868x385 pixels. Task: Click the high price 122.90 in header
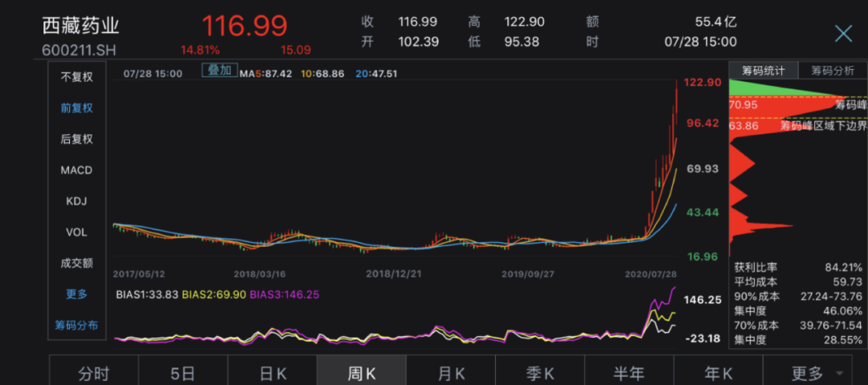[524, 22]
